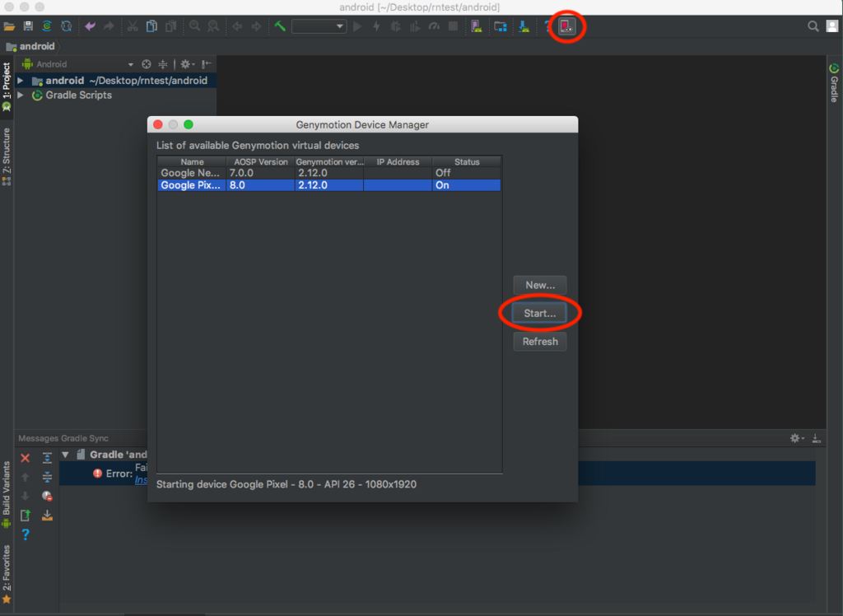
Task: Click the New... button in Genymotion dialog
Action: 540,285
